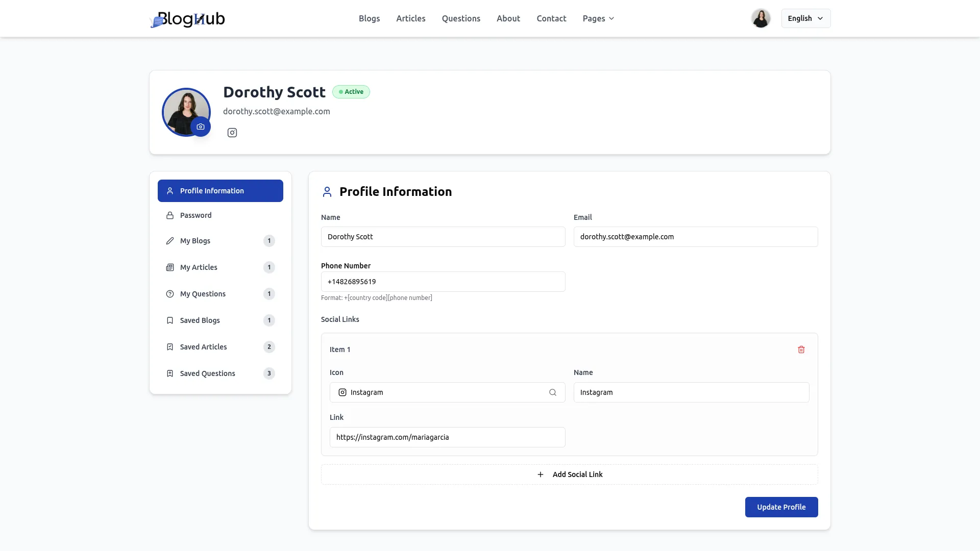Image resolution: width=980 pixels, height=551 pixels.
Task: Click the search icon in Icon field
Action: pos(552,392)
